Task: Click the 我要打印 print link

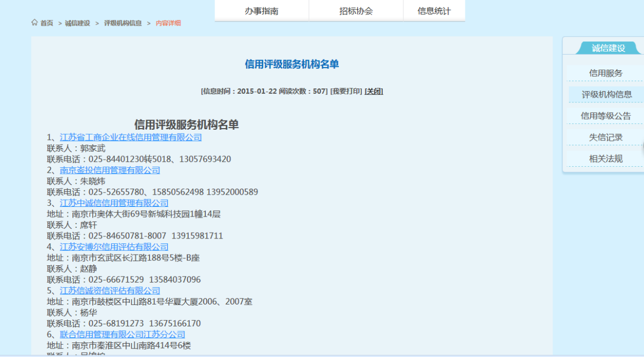Action: 346,91
